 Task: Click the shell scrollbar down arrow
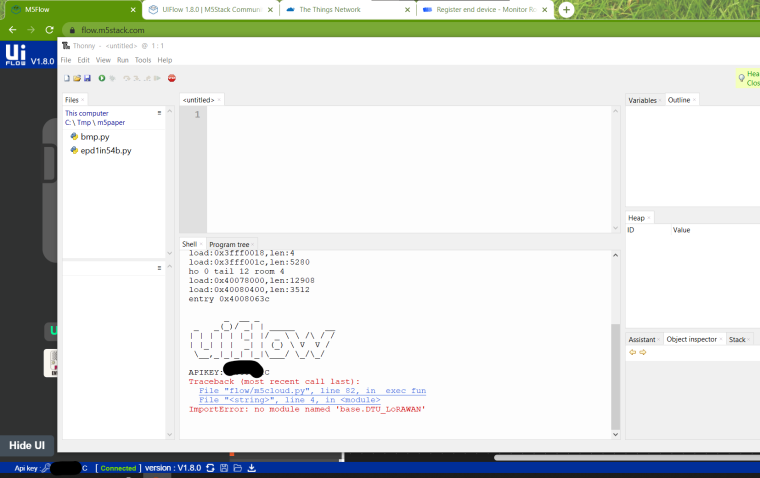pyautogui.click(x=616, y=434)
